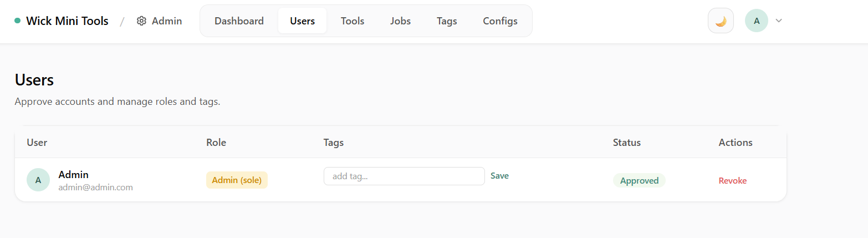Revoke the Admin user's access
The width and height of the screenshot is (868, 238).
tap(732, 181)
